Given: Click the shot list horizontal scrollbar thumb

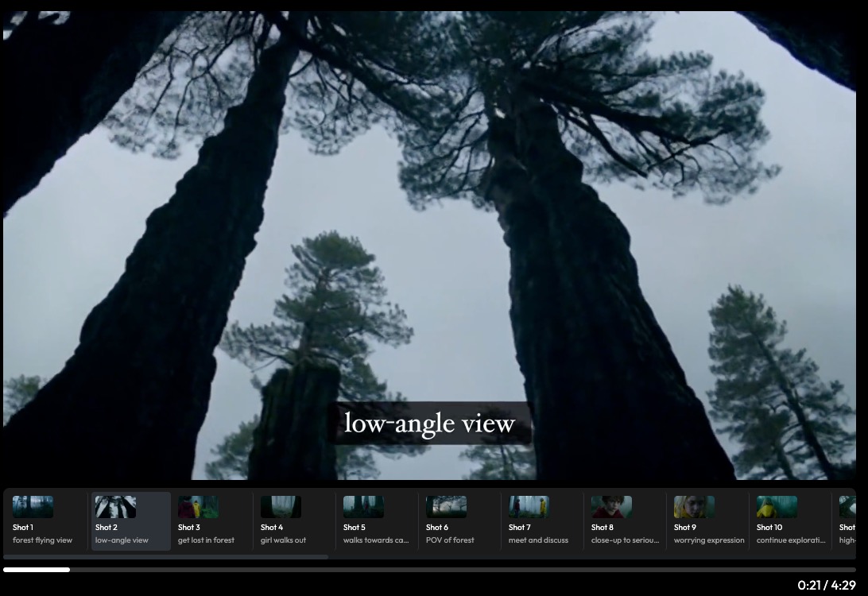Looking at the screenshot, I should click(x=165, y=557).
